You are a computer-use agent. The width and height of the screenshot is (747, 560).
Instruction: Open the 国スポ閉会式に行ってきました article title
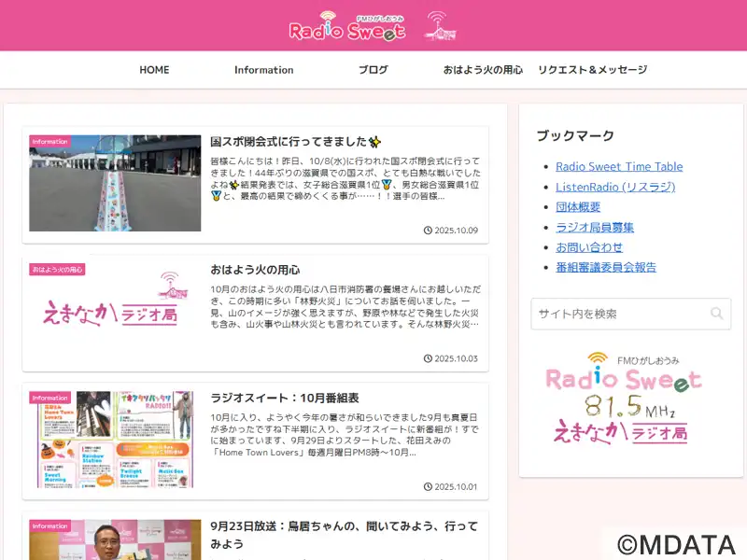pos(295,142)
